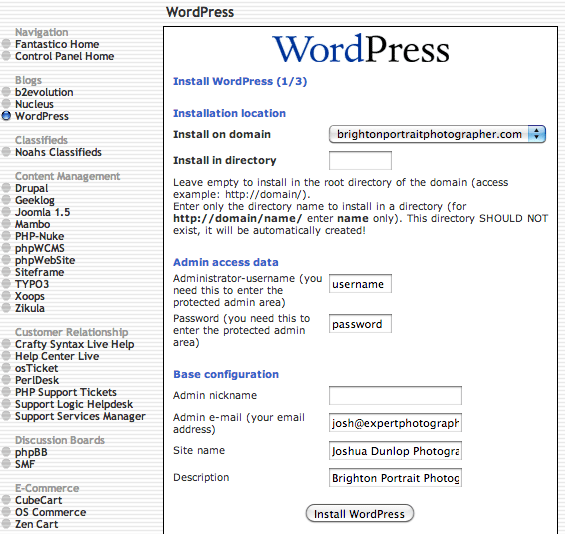Screen dimensions: 565x534
Task: Open the Fantastico Home link
Action: coord(57,44)
